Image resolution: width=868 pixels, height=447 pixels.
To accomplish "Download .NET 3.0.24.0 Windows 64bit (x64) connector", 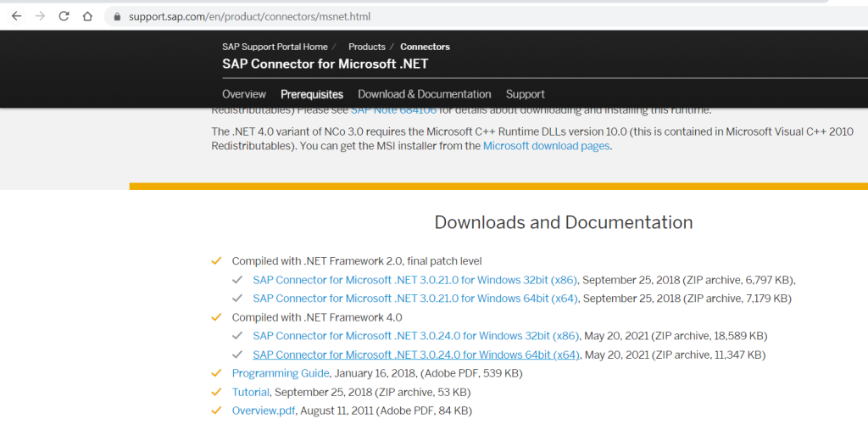I will [416, 355].
